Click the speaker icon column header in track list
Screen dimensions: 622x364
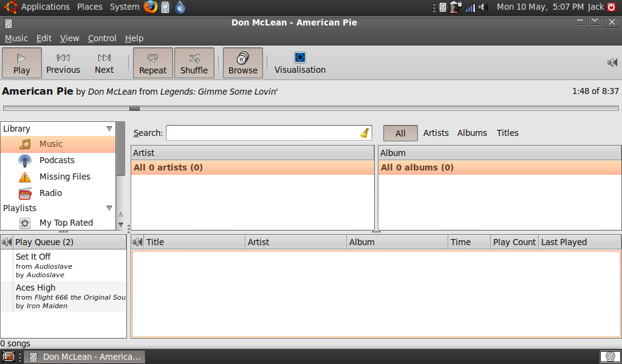coord(137,242)
